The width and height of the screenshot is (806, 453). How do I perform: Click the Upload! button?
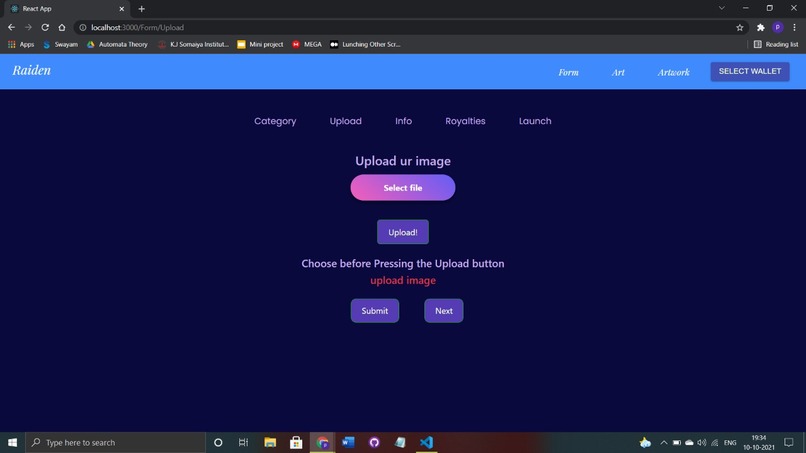[x=403, y=232]
